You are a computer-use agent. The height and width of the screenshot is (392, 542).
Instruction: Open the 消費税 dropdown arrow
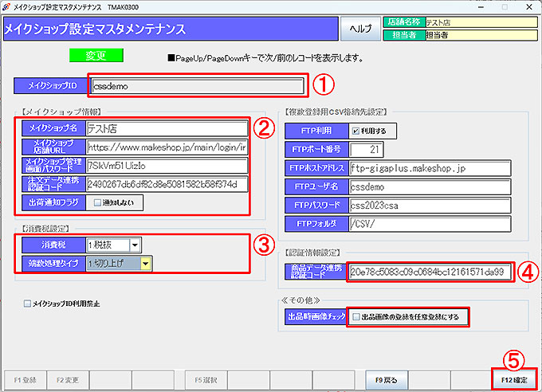135,245
